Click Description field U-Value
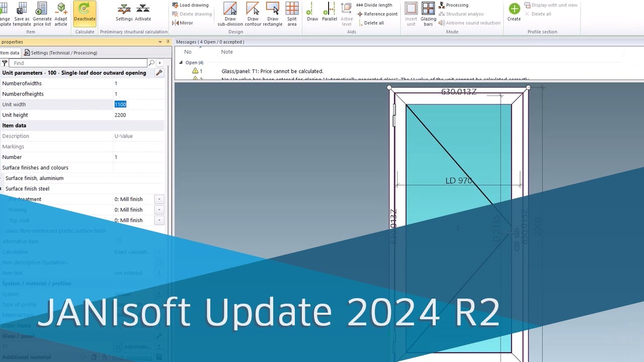 (x=138, y=136)
